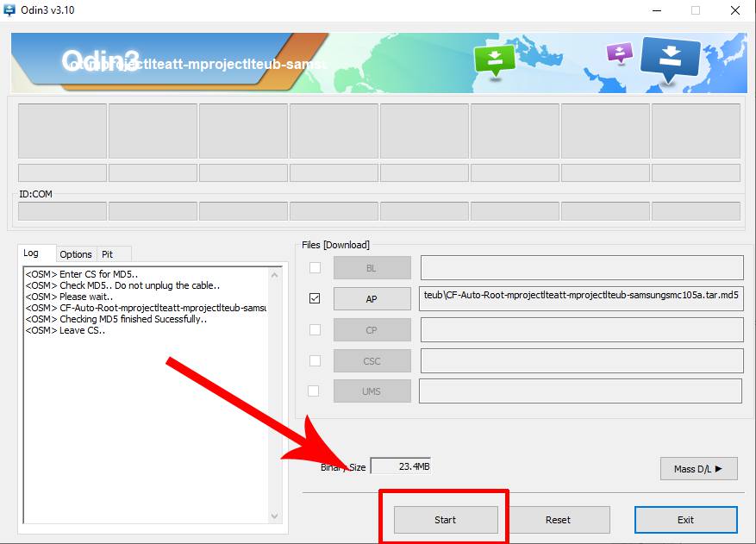
Task: Click the AP file browse button
Action: point(372,299)
